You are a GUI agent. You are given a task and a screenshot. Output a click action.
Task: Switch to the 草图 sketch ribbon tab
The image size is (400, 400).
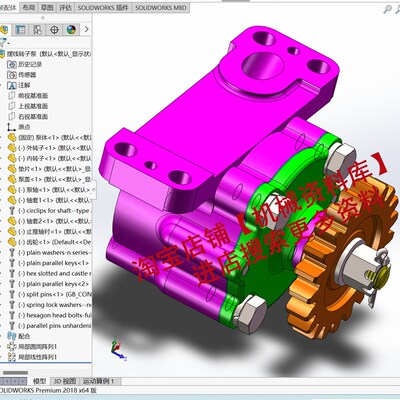[47, 8]
